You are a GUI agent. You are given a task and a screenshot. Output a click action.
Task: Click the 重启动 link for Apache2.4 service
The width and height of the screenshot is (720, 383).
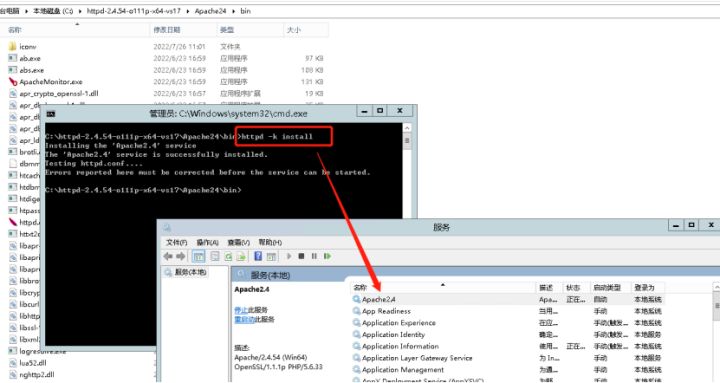point(244,319)
